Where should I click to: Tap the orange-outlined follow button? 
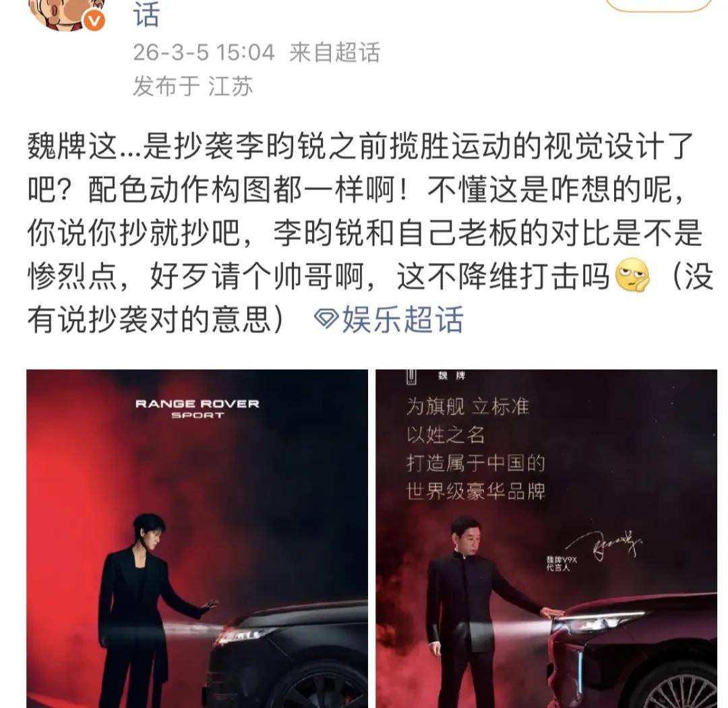point(659,5)
